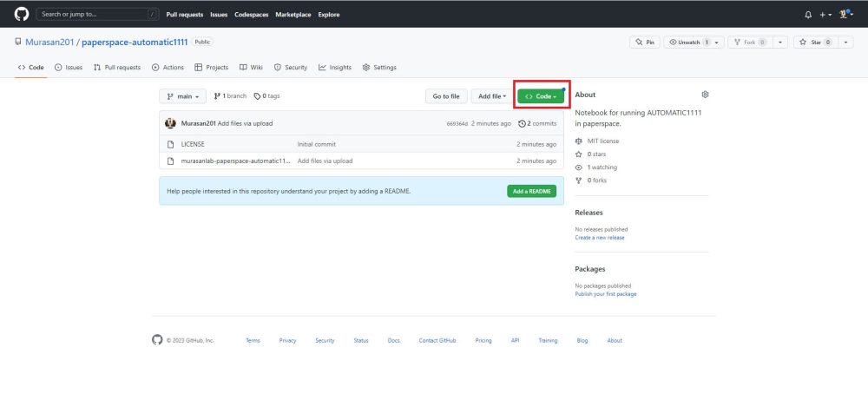Open the LICENSE file

[x=193, y=144]
